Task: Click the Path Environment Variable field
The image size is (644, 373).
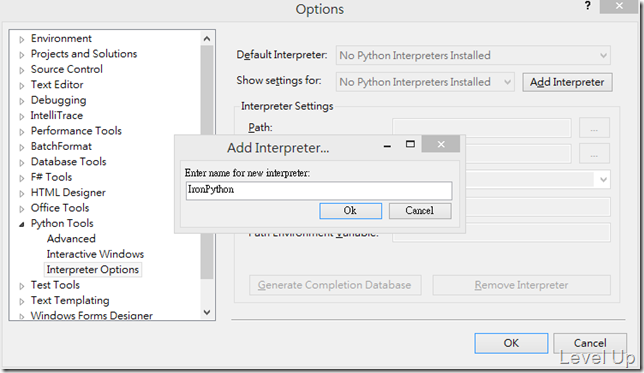Action: [x=501, y=233]
